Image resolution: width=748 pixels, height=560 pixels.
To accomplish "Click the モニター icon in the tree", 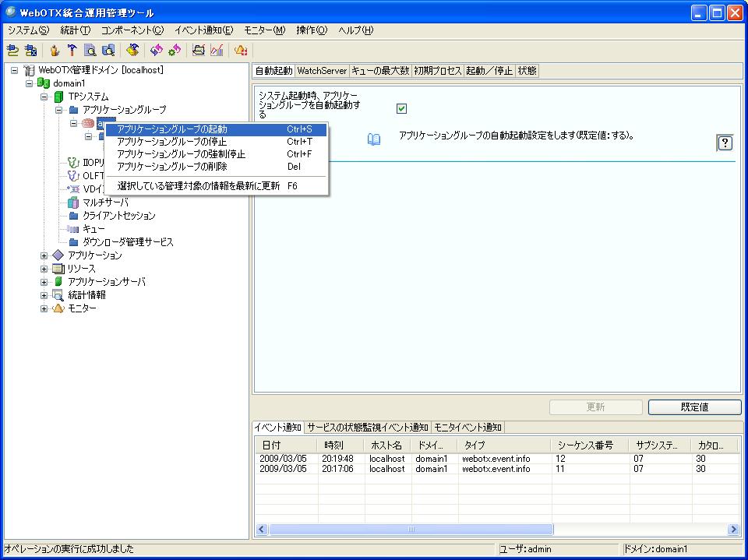I will (x=58, y=308).
